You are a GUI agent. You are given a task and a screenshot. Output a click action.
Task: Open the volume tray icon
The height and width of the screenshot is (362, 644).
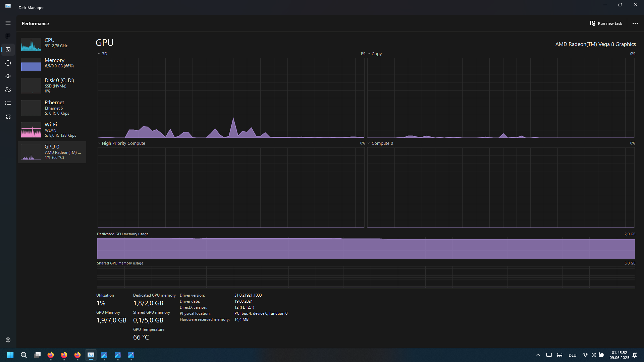593,355
